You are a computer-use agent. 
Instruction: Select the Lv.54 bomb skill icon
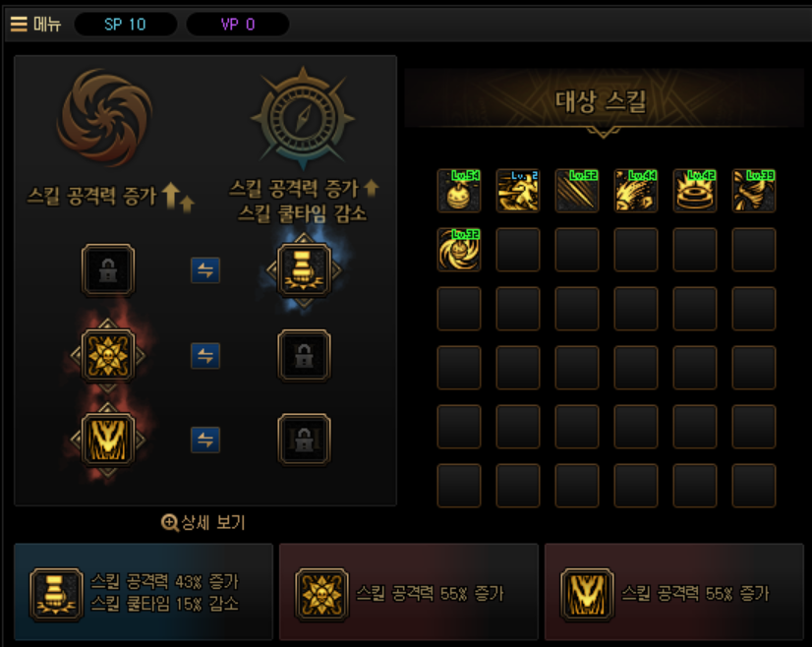459,191
